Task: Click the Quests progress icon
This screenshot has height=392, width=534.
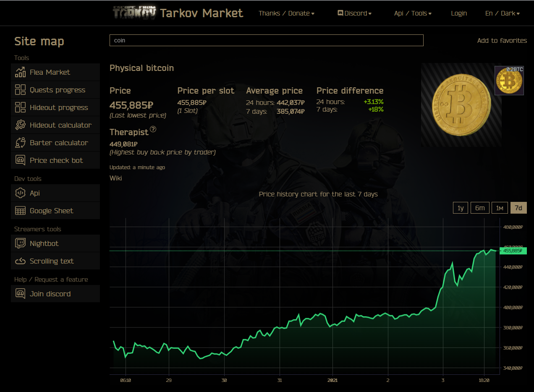Action: tap(20, 90)
